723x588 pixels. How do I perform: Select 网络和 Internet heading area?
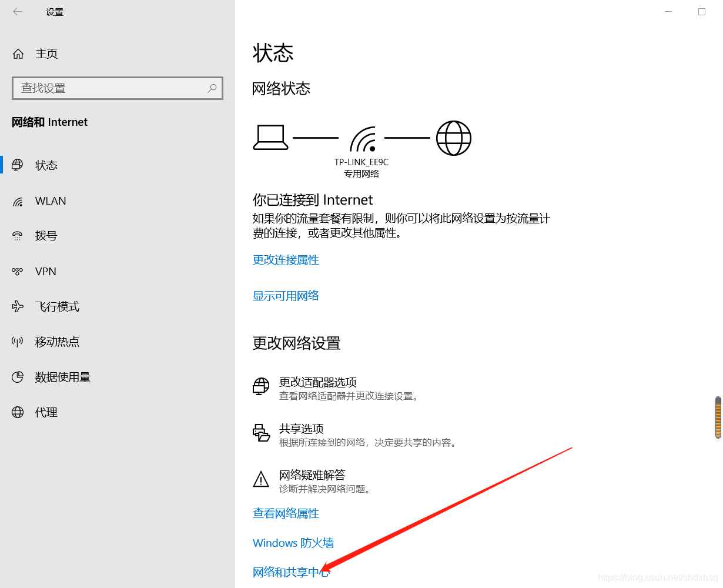(49, 122)
